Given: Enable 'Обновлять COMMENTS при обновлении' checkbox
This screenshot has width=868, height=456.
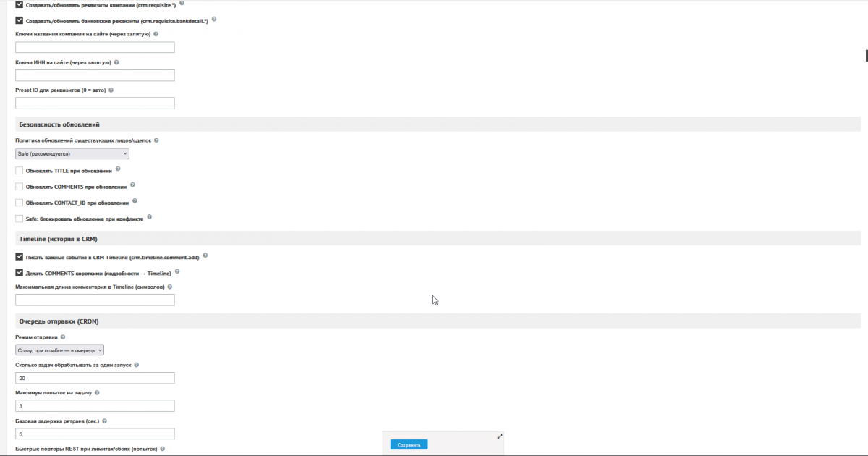Looking at the screenshot, I should click(20, 187).
